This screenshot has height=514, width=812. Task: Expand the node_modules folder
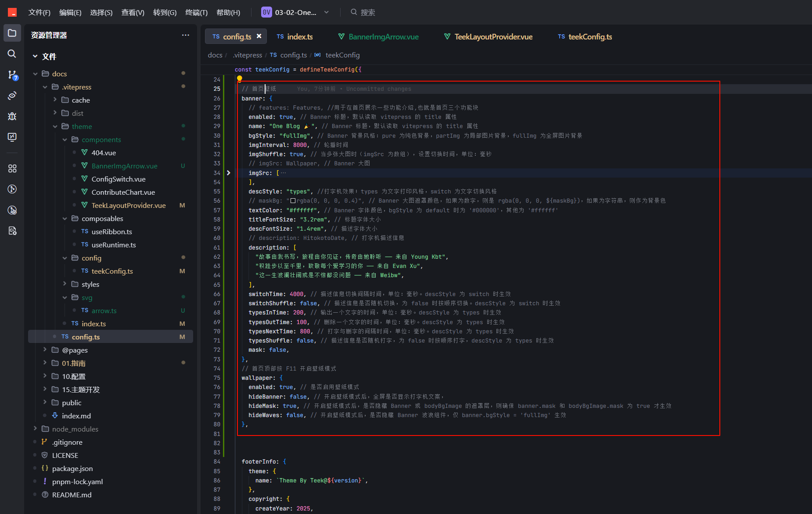(x=35, y=429)
